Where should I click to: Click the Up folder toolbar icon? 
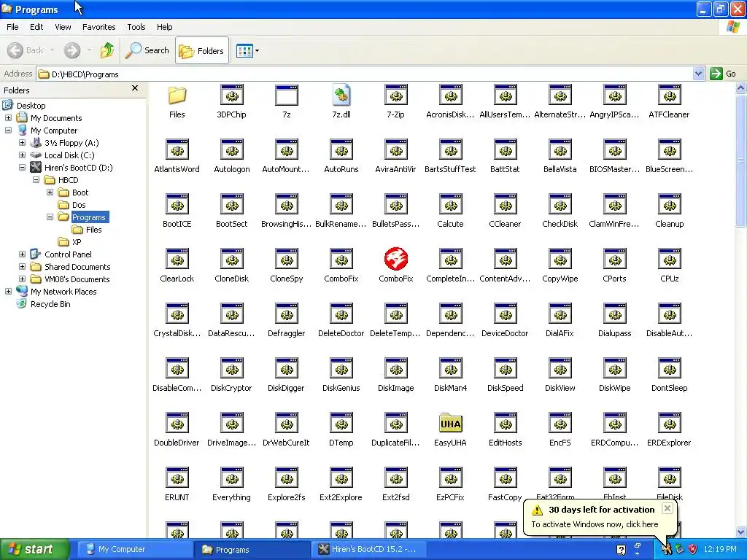point(107,50)
